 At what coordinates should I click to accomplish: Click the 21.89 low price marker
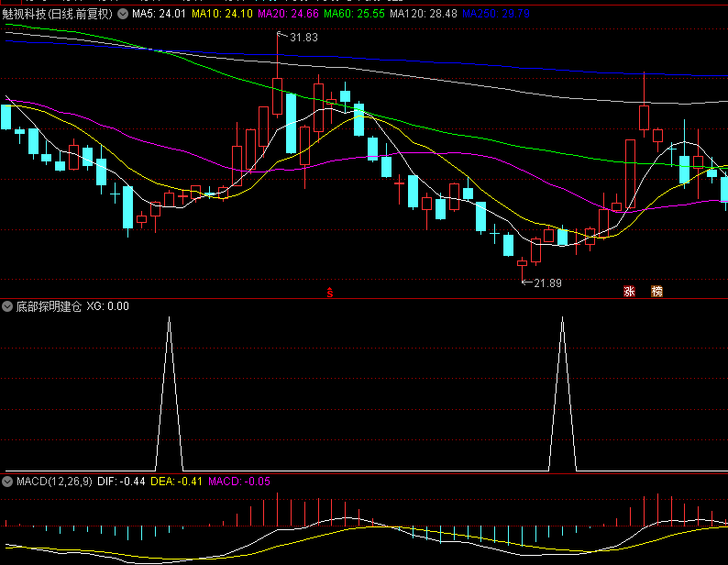tap(548, 283)
